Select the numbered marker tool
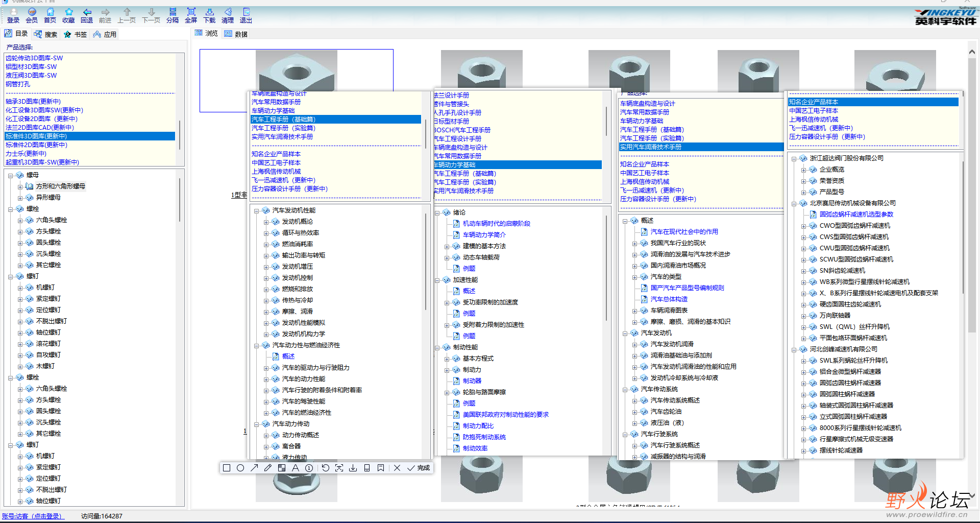980x523 pixels. 309,468
